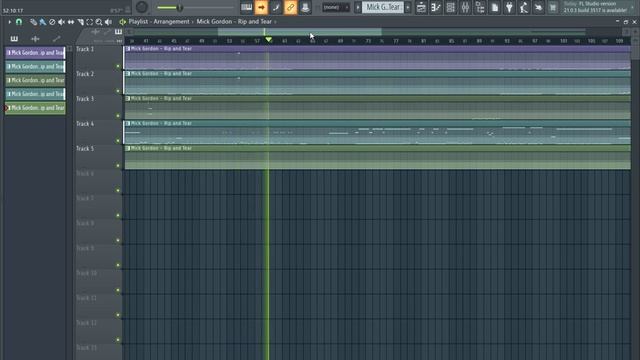640x360 pixels.
Task: Click the waveform icon in the clip picker header
Action: (35, 39)
